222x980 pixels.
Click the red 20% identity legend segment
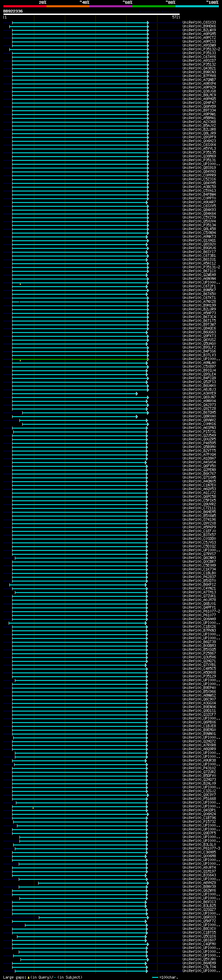[25, 6]
